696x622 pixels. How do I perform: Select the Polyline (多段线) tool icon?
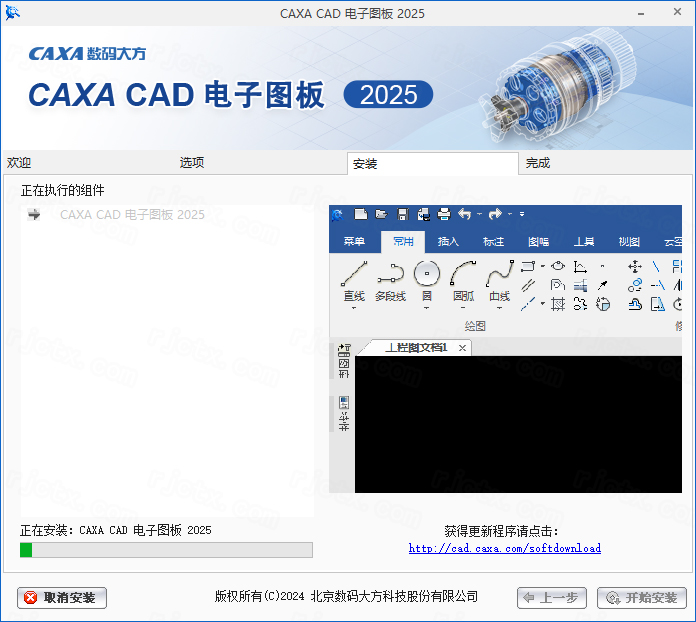click(390, 273)
